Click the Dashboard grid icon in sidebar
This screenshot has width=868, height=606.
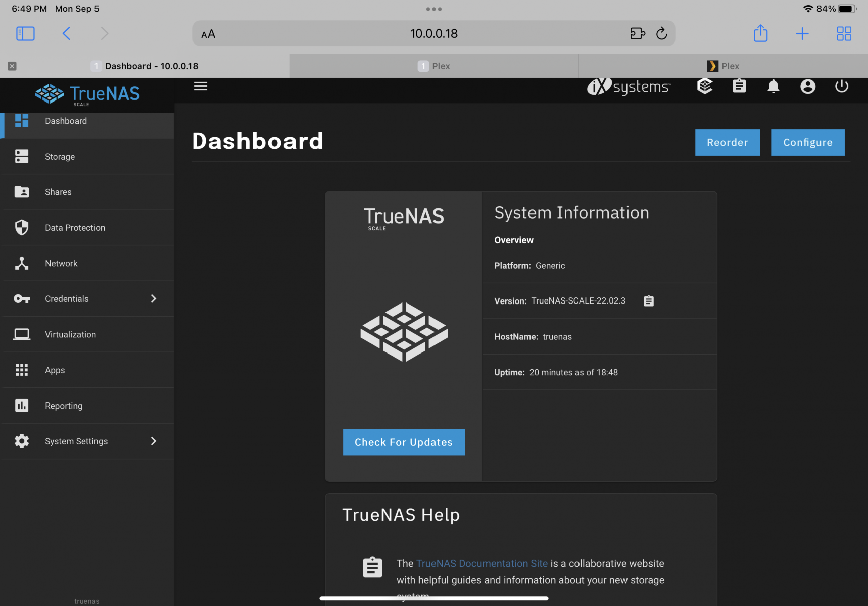22,121
